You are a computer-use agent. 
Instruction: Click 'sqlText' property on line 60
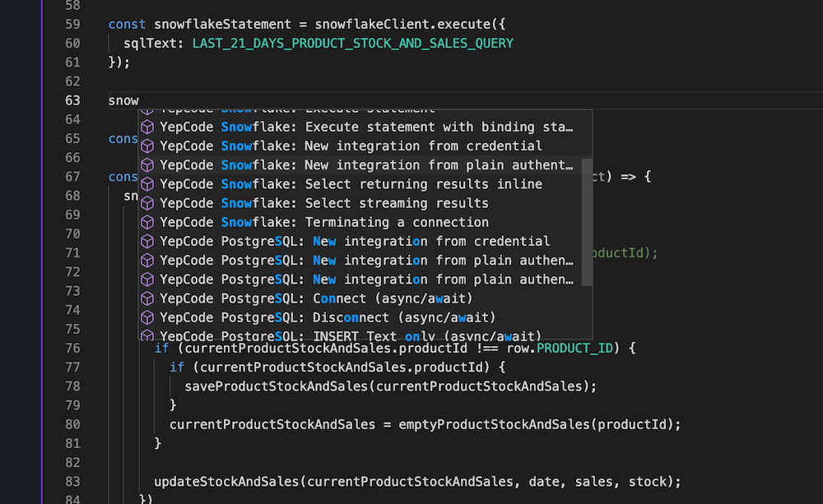[150, 43]
